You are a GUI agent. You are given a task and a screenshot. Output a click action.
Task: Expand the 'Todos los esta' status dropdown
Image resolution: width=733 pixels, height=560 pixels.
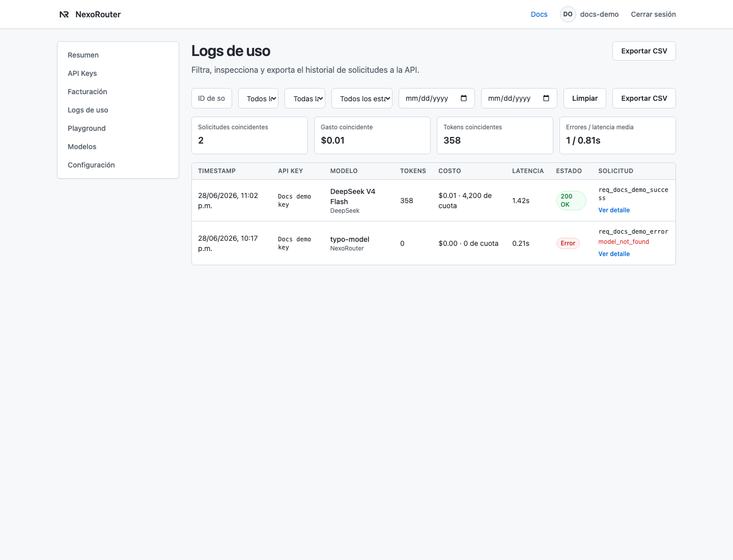point(362,98)
